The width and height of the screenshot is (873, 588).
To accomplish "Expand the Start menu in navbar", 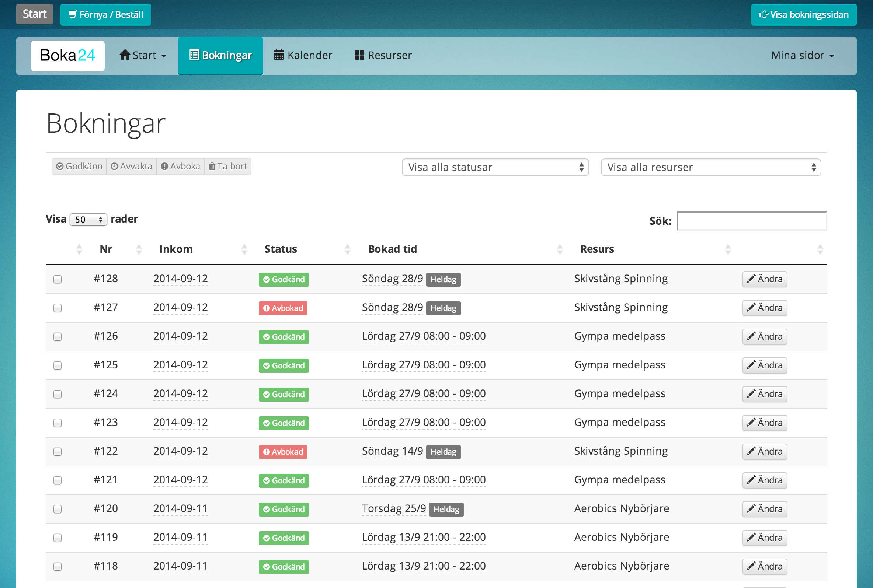I will coord(143,56).
